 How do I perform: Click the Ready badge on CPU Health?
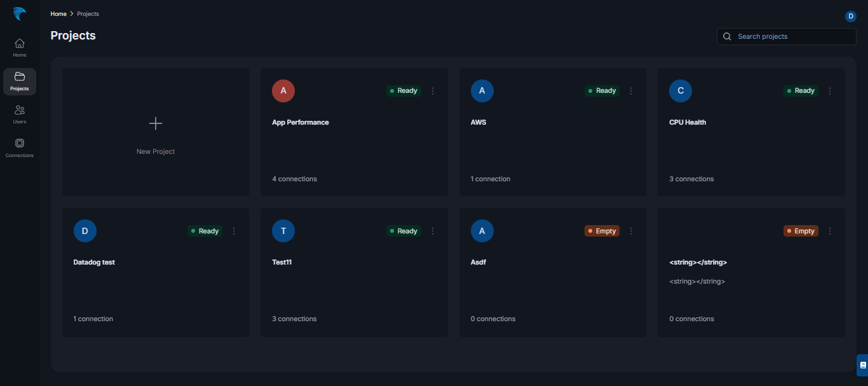tap(801, 91)
